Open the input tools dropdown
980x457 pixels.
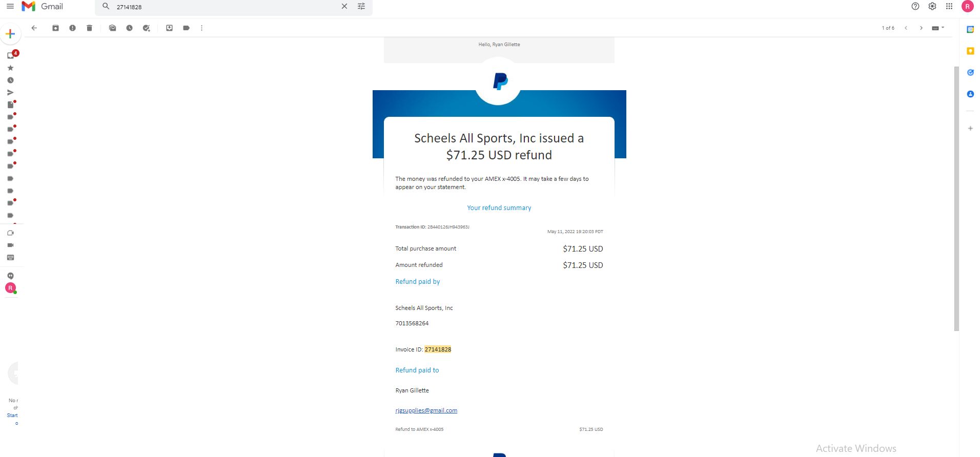pos(938,28)
